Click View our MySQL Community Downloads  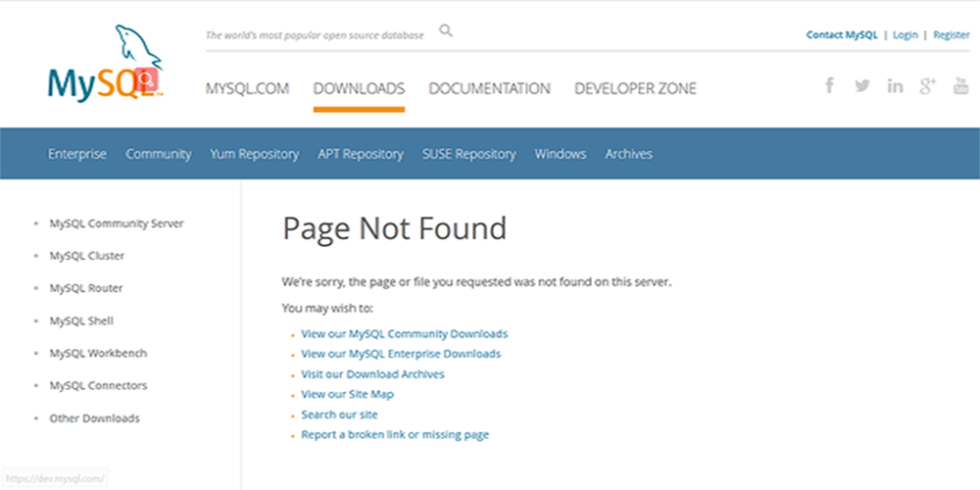(405, 334)
